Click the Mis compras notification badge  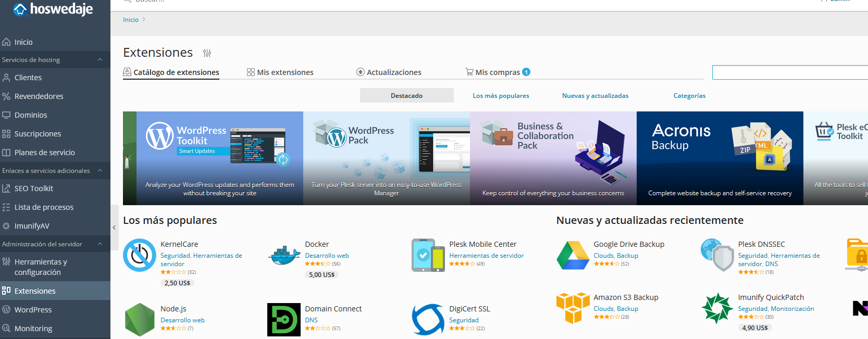click(x=526, y=72)
